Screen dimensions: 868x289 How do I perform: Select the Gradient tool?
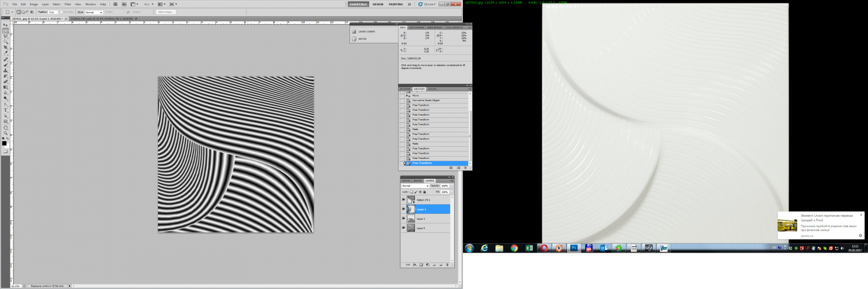[6, 88]
